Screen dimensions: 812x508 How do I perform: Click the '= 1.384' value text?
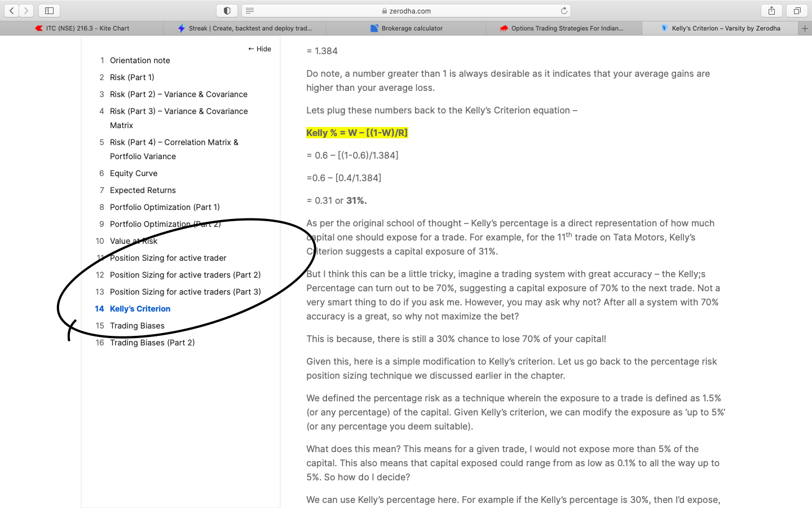(x=322, y=51)
